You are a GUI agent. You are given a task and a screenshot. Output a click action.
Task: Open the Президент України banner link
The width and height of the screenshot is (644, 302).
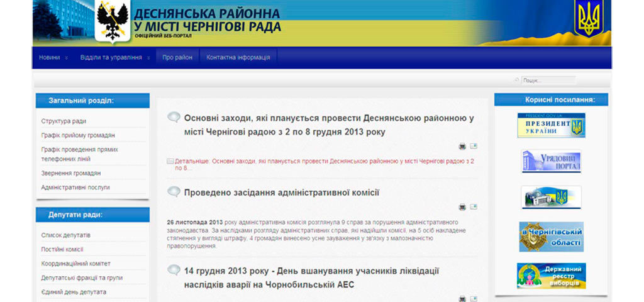click(x=551, y=125)
